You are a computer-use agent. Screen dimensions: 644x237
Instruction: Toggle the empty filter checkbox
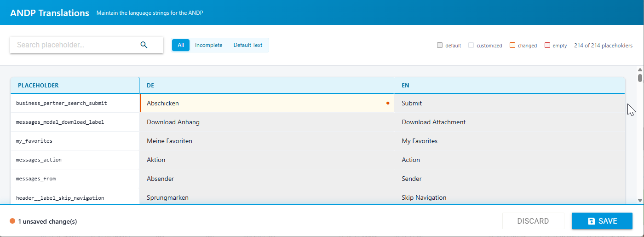tap(547, 45)
